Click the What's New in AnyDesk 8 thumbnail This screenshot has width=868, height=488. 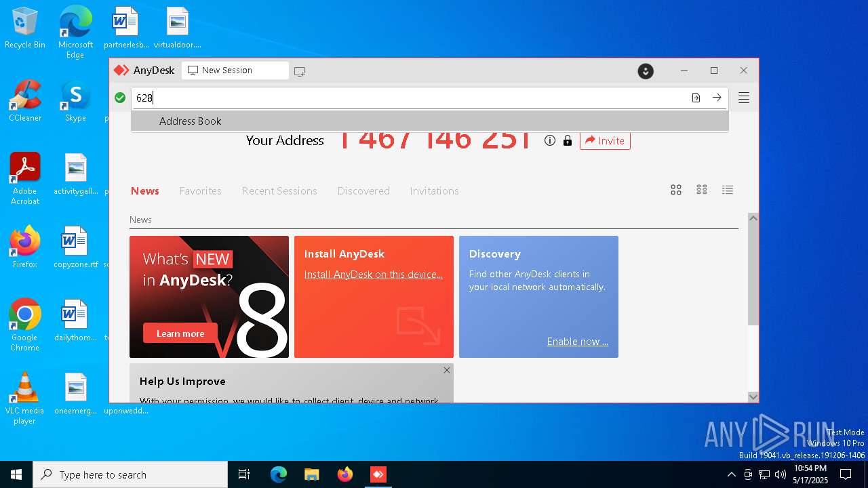(x=209, y=297)
